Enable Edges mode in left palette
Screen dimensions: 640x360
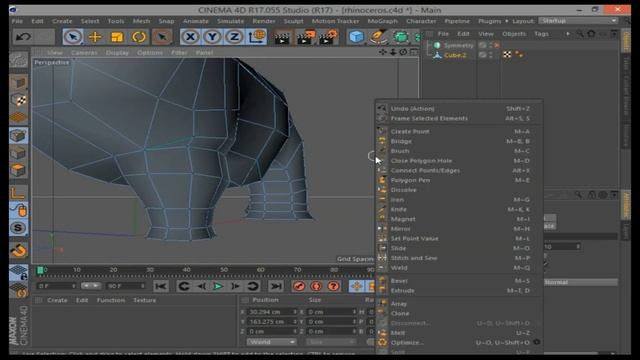click(x=18, y=153)
